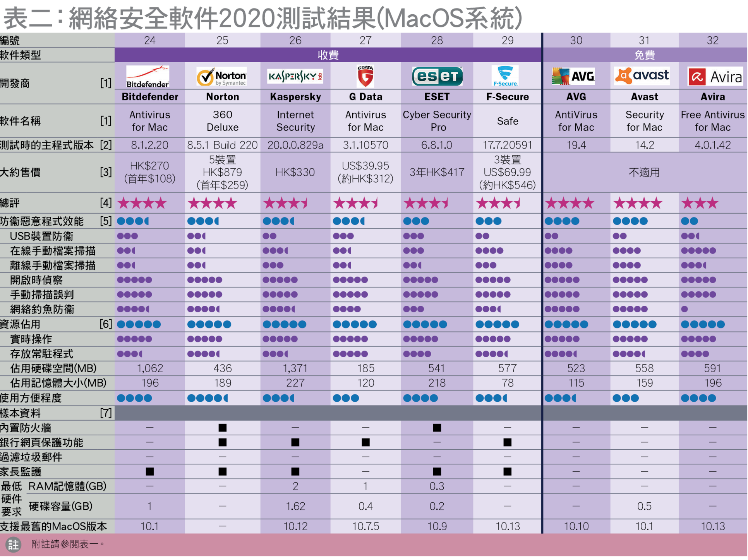This screenshot has width=748, height=560.
Task: Click the 收費 paid category header
Action: point(328,55)
